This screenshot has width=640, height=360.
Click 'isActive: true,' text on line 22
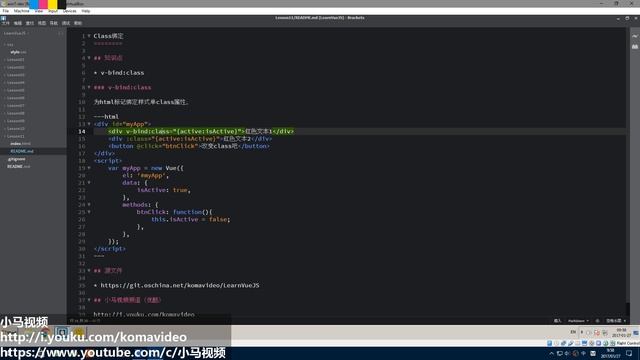(164, 190)
